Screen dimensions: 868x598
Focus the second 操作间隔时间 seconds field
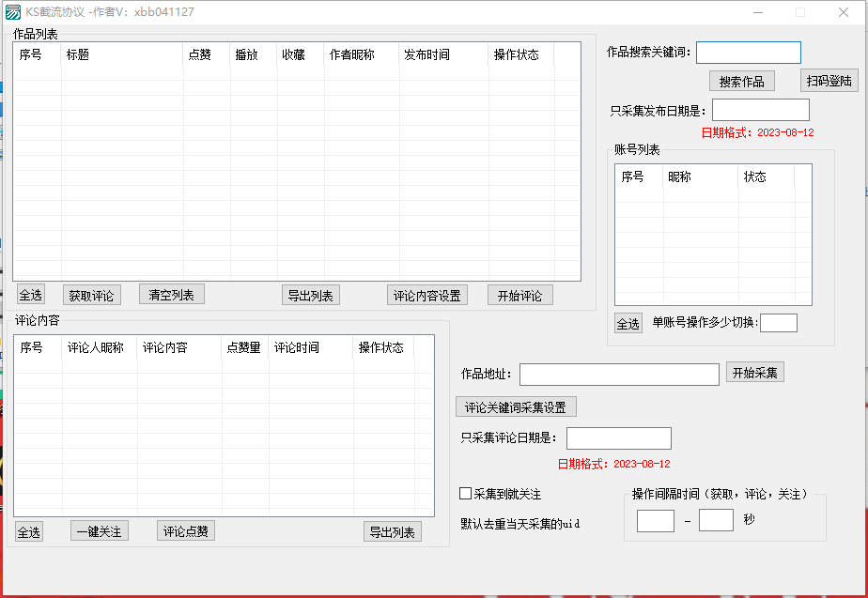click(x=716, y=520)
